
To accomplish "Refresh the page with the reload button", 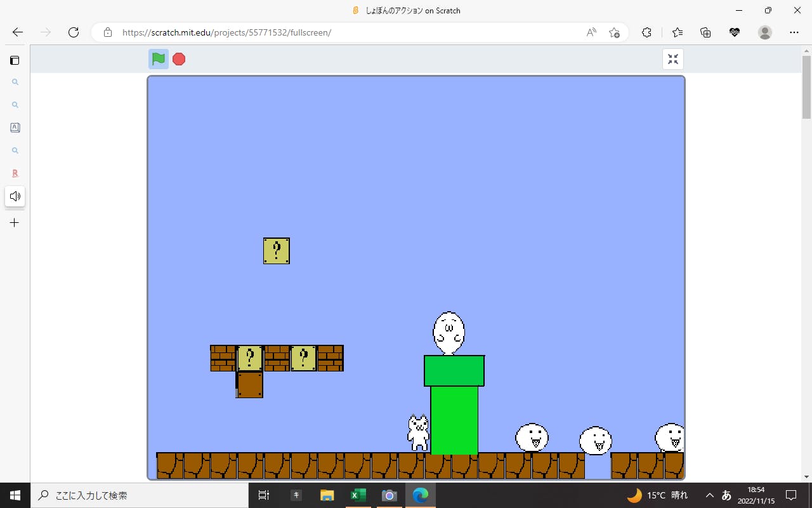I will point(74,32).
